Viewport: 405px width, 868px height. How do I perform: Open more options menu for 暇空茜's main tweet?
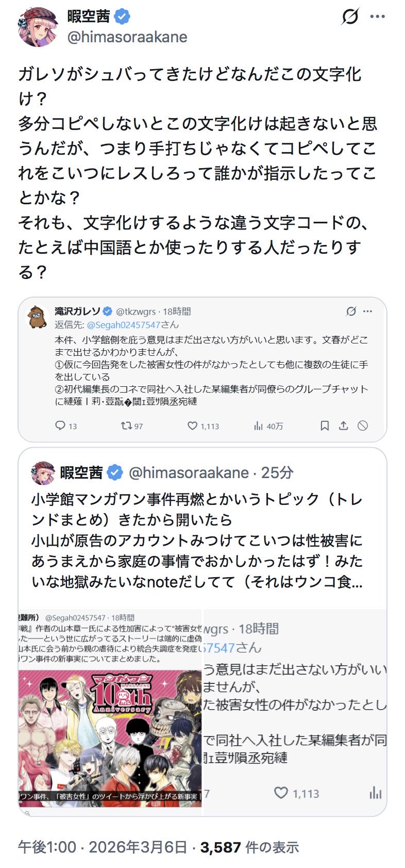pyautogui.click(x=378, y=17)
